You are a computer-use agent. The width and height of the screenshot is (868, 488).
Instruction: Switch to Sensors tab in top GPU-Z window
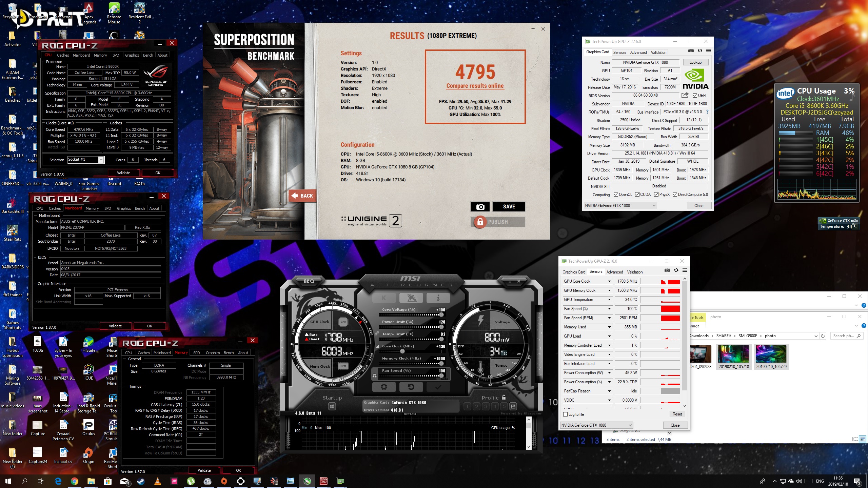[x=619, y=53]
